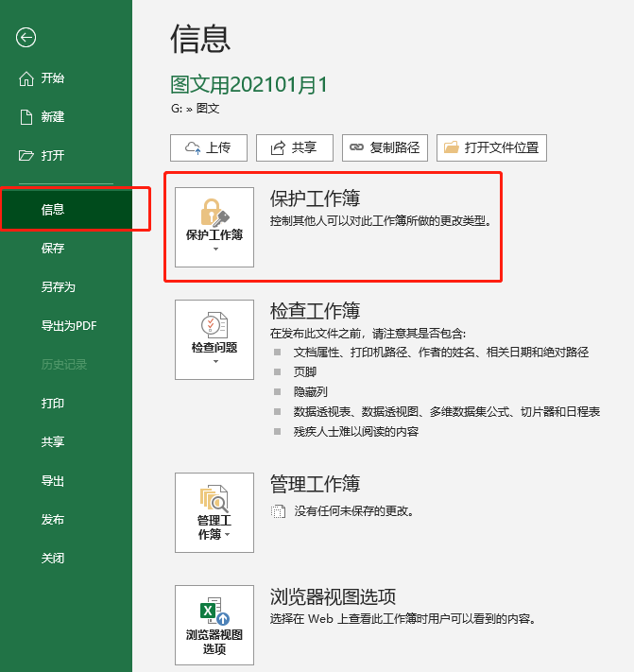Click the text 选择在 Web 上查看此工作簿
Image resolution: width=634 pixels, height=672 pixels.
point(403,619)
